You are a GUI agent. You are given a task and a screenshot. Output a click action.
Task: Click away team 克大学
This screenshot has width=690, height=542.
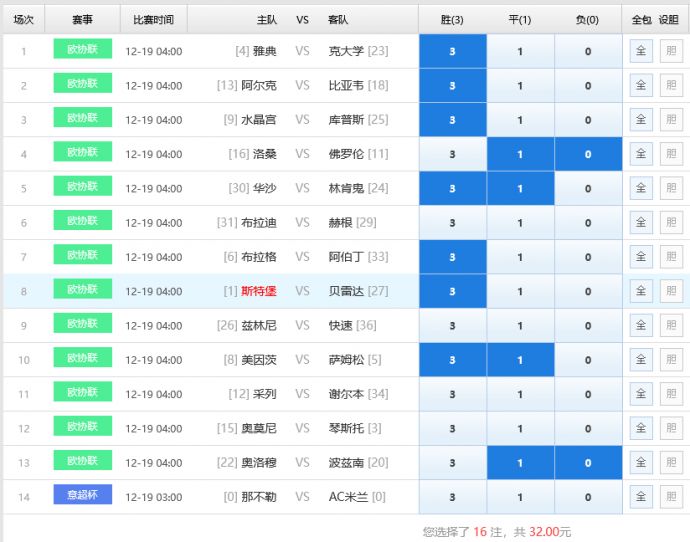coord(346,51)
